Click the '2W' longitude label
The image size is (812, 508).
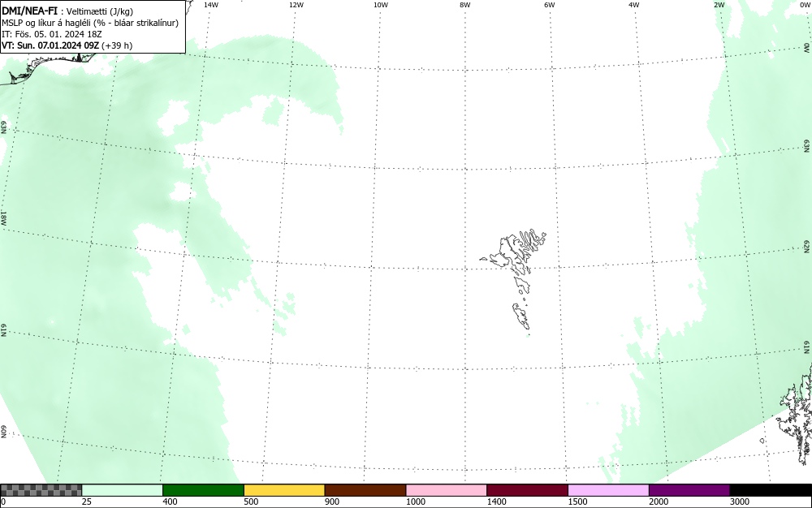click(x=719, y=5)
